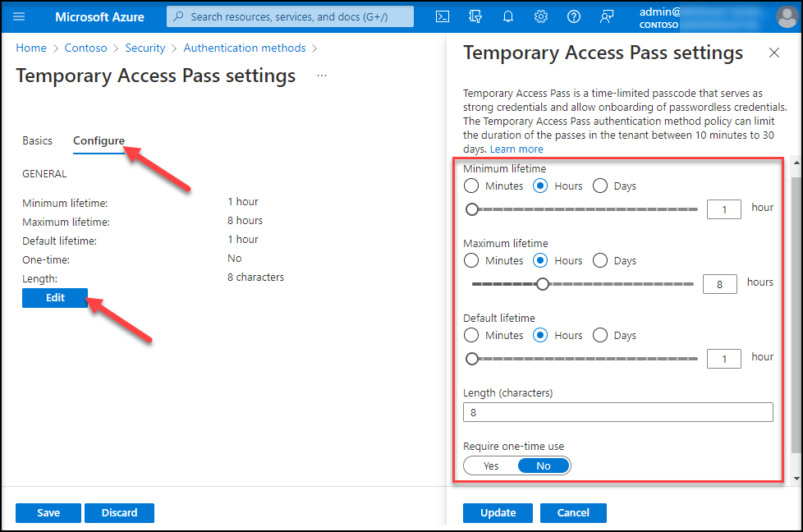Click the Feedback icon in the header
This screenshot has width=803, height=532.
click(x=607, y=16)
